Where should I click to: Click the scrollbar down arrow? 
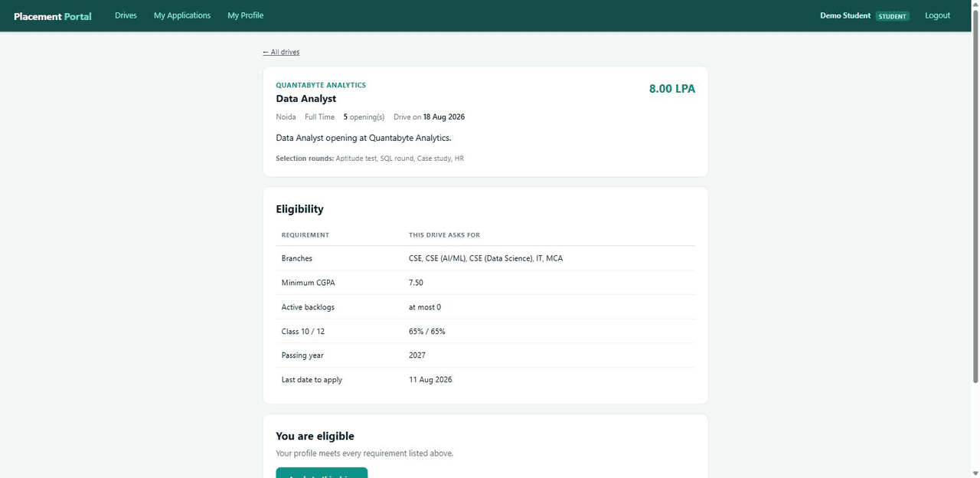click(x=975, y=473)
